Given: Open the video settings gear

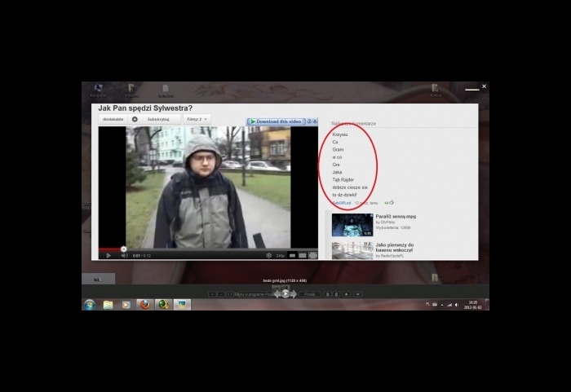Looking at the screenshot, I should 268,255.
